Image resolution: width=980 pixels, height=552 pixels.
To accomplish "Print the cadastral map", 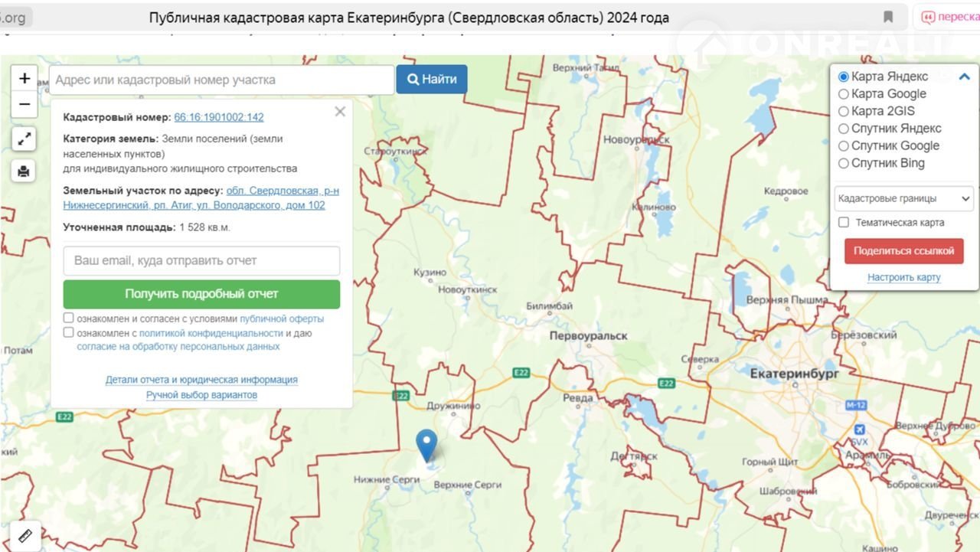I will click(24, 171).
